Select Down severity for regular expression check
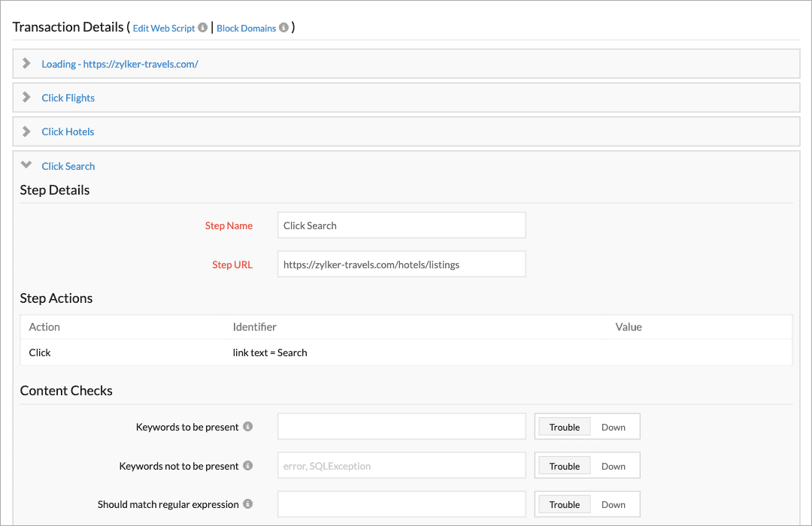This screenshot has width=812, height=526. coord(613,503)
